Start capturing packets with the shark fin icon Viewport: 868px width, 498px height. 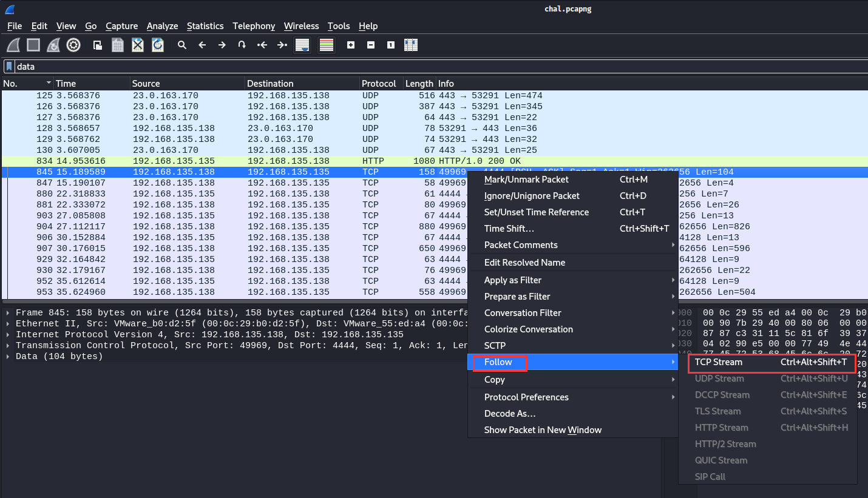click(x=13, y=45)
